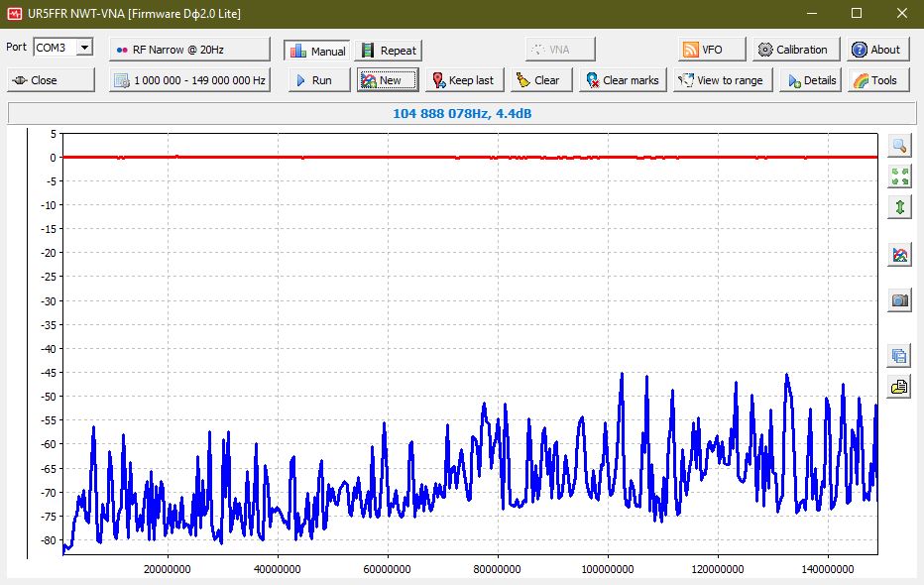Open the frequency range 1 000 000 - 149 000 000 Hz selector

(x=189, y=80)
